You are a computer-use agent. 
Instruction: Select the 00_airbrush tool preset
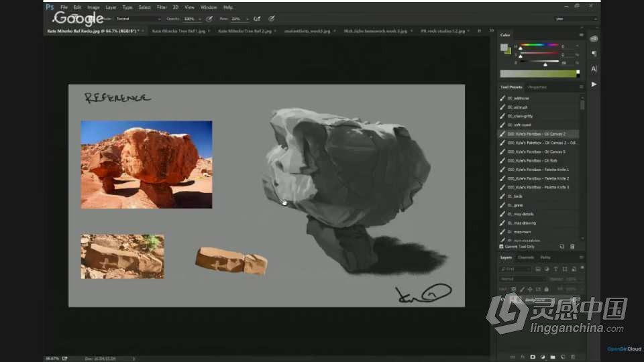click(539, 107)
